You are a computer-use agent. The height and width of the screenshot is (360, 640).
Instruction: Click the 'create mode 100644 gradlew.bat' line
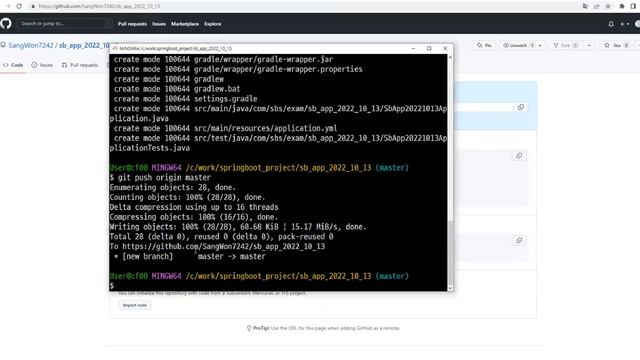[177, 89]
